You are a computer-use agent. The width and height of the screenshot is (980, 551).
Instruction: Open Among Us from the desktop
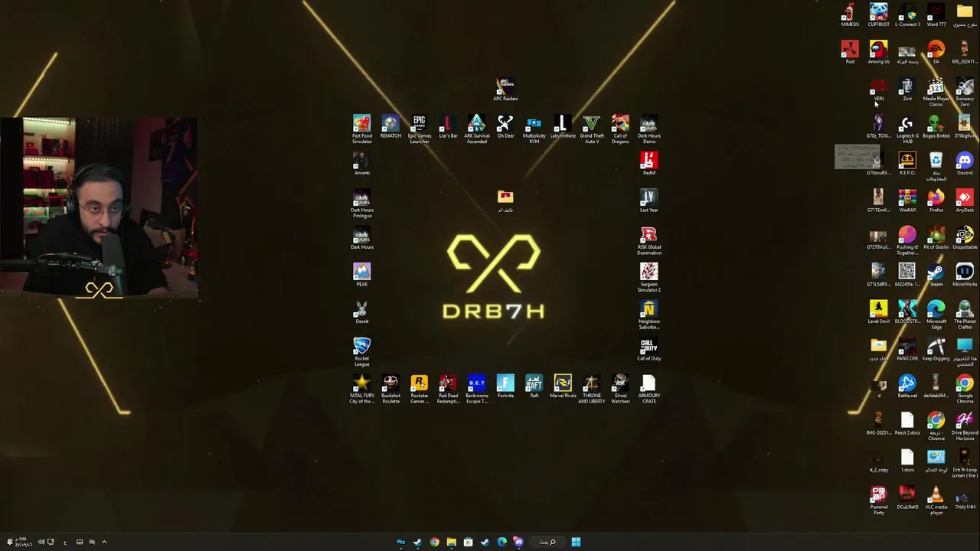pyautogui.click(x=878, y=53)
